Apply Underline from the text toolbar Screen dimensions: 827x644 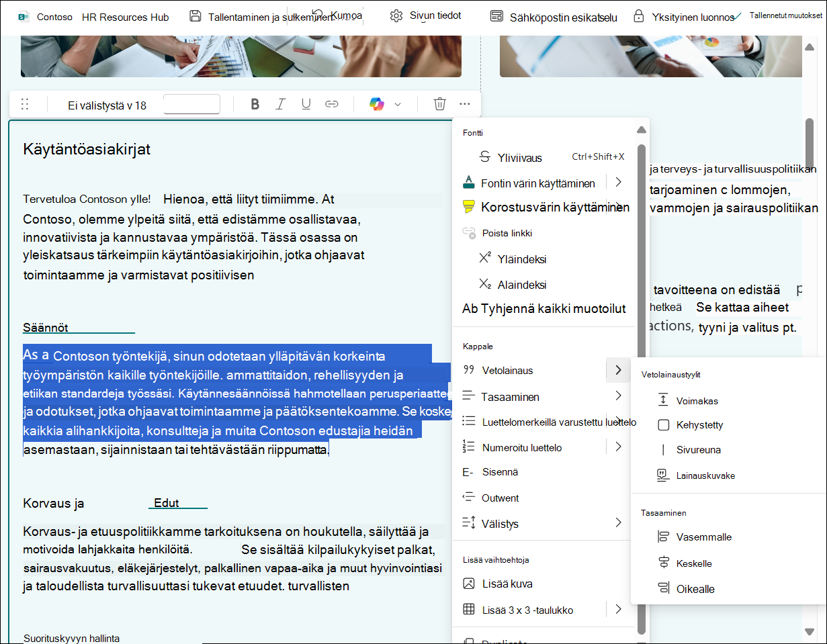(x=306, y=104)
